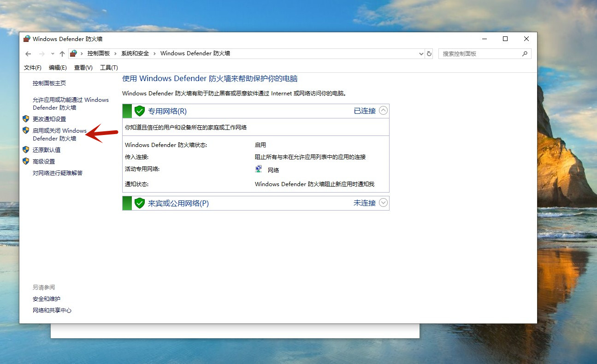This screenshot has height=364, width=597.
Task: Open 网络和共享中心 link
Action: point(52,311)
